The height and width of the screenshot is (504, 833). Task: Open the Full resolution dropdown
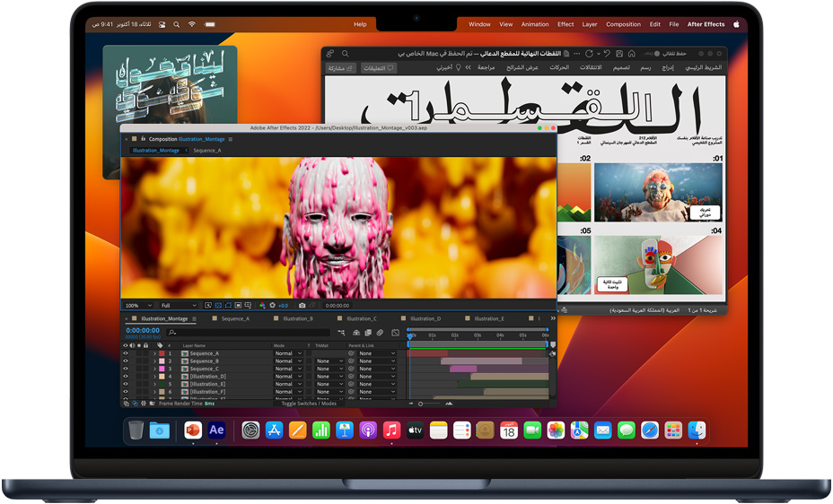click(178, 306)
